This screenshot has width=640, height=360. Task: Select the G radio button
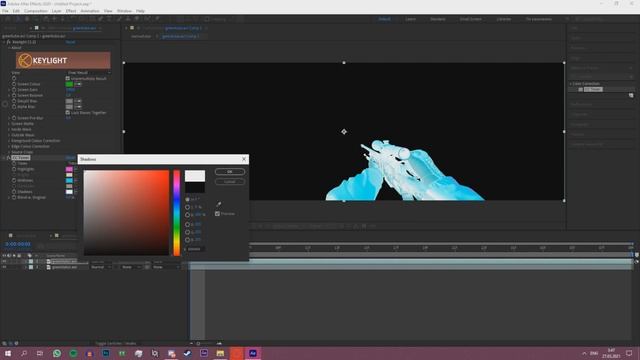pos(187,232)
